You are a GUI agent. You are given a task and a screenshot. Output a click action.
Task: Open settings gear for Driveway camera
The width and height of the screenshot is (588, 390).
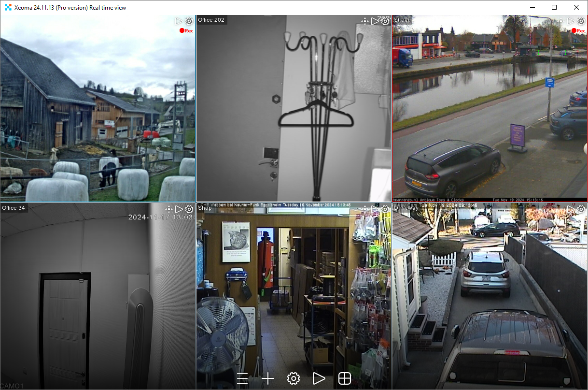(581, 209)
